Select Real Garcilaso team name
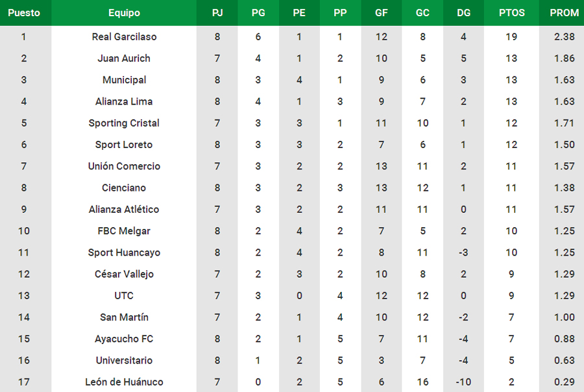 [124, 37]
